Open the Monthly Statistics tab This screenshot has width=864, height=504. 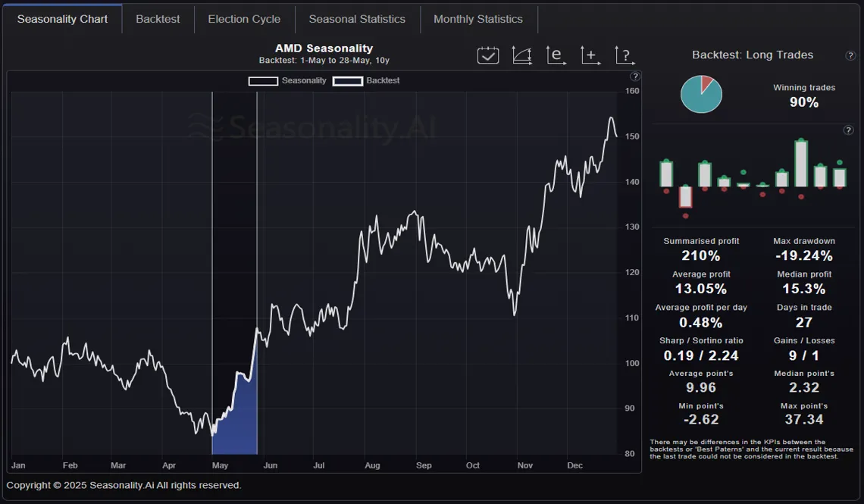pyautogui.click(x=478, y=19)
